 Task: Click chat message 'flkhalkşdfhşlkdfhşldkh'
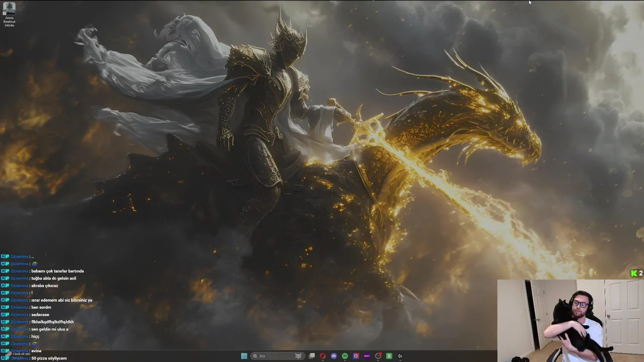click(52, 322)
